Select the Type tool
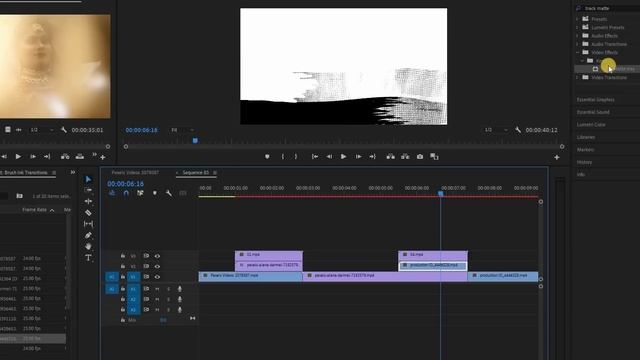640x360 pixels. point(88,258)
